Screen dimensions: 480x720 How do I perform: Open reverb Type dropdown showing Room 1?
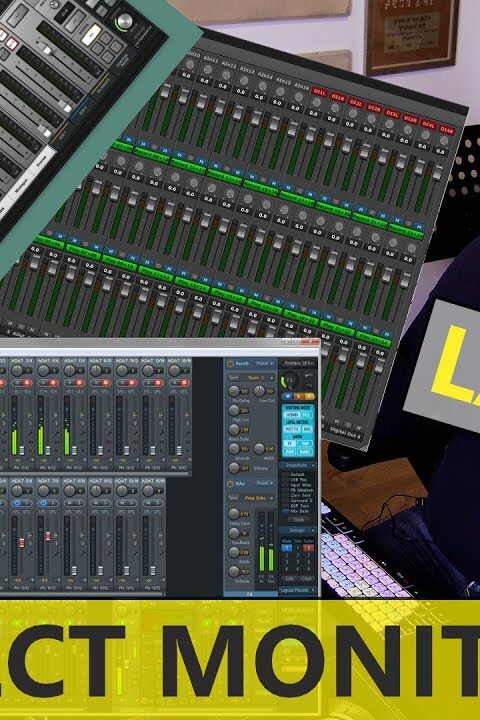[x=251, y=378]
